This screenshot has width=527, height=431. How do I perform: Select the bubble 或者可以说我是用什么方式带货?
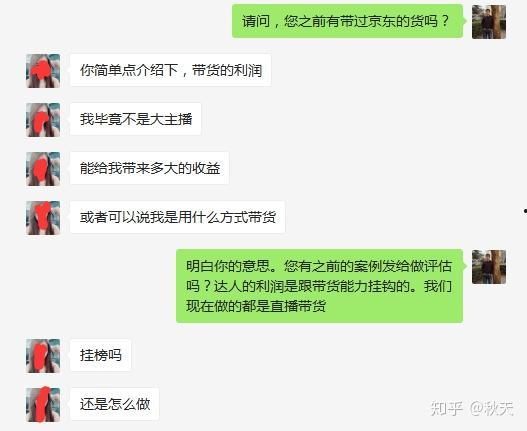[x=177, y=217]
